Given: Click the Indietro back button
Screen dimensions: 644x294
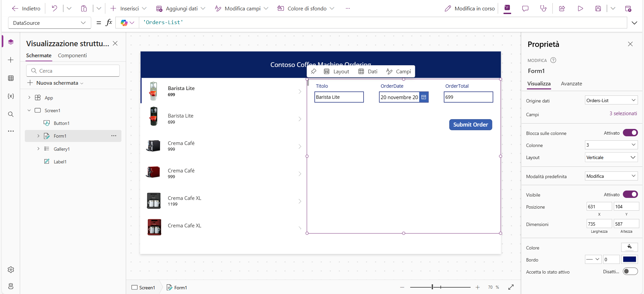Looking at the screenshot, I should (26, 8).
